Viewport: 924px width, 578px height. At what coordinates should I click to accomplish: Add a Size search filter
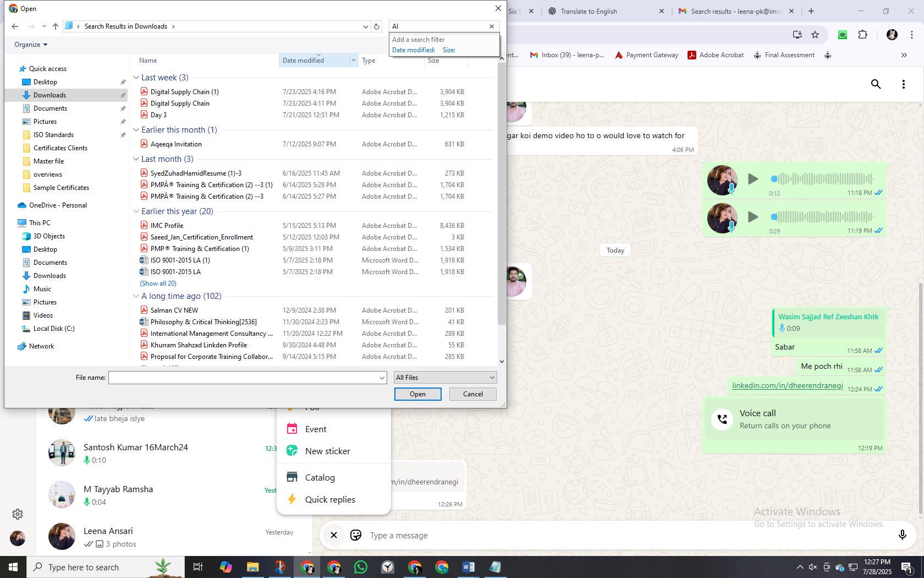pyautogui.click(x=449, y=50)
